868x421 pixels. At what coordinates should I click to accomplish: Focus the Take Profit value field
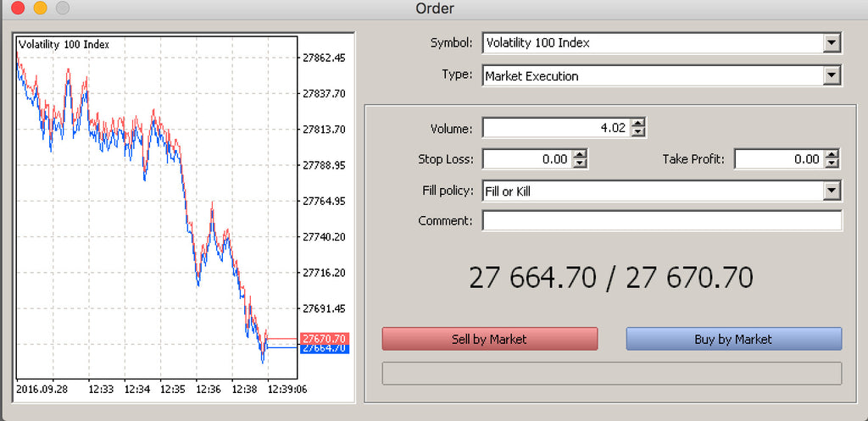(778, 159)
